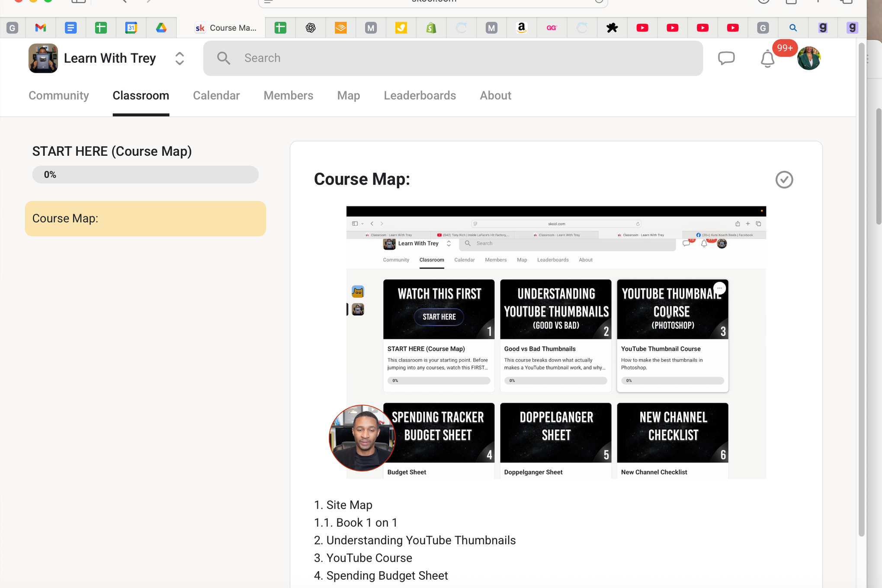The height and width of the screenshot is (588, 882).
Task: Open the Gmail bookmark tab
Action: click(x=41, y=28)
